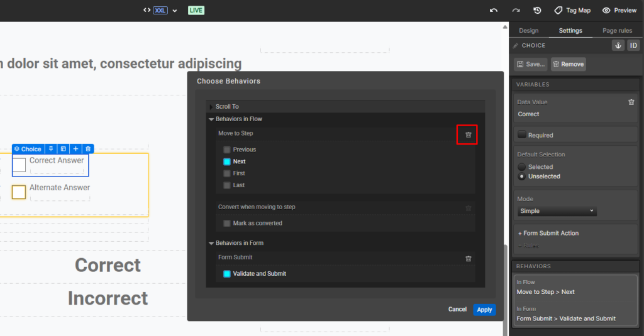Choose the Selected default option
644x336 pixels.
(521, 166)
